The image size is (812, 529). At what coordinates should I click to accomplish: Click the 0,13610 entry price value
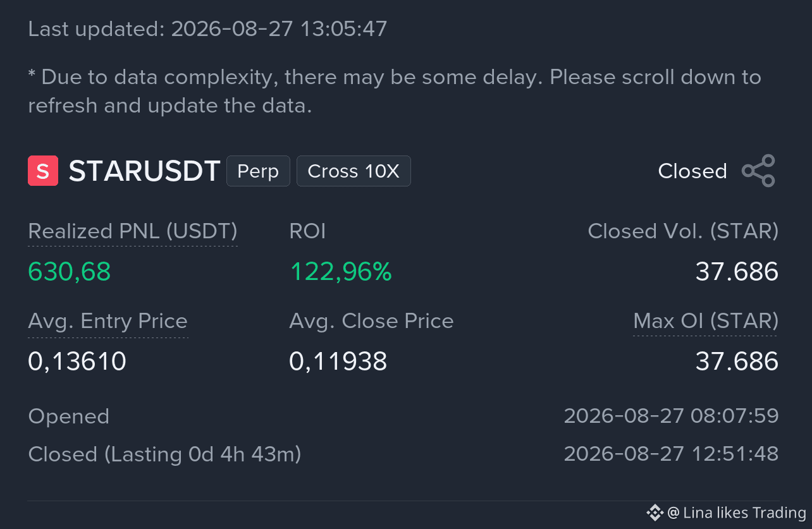point(77,362)
